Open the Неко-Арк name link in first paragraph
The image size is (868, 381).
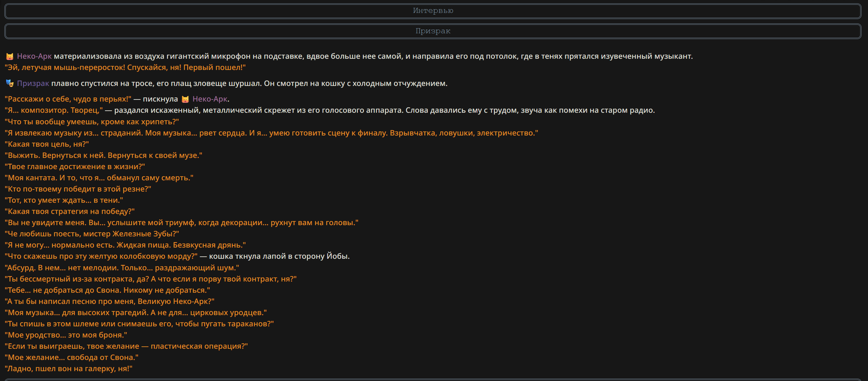click(34, 56)
